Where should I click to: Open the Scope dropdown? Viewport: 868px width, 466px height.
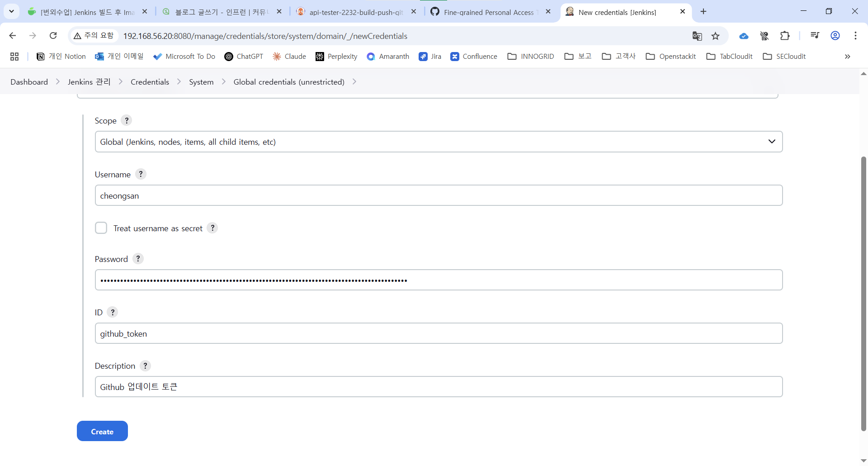pos(439,142)
